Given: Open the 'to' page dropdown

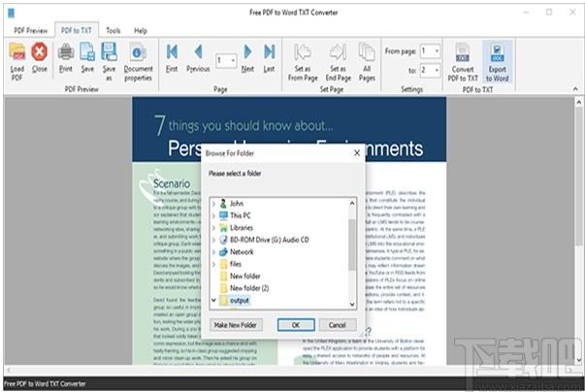Looking at the screenshot, I should (437, 70).
